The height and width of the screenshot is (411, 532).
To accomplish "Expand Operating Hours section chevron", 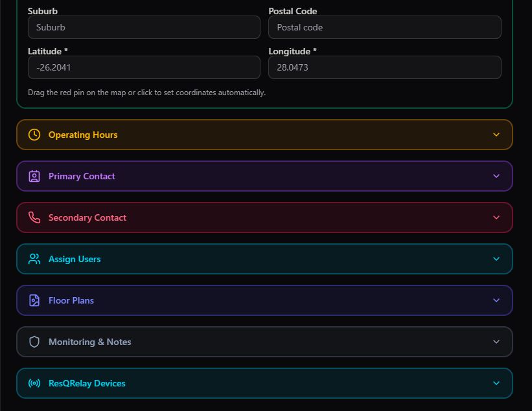I will [x=496, y=135].
